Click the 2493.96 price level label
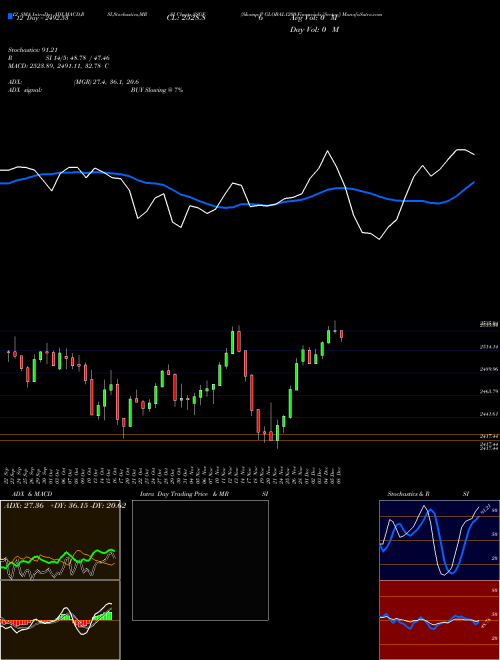Screen dimensions: 500x660 coord(489,369)
